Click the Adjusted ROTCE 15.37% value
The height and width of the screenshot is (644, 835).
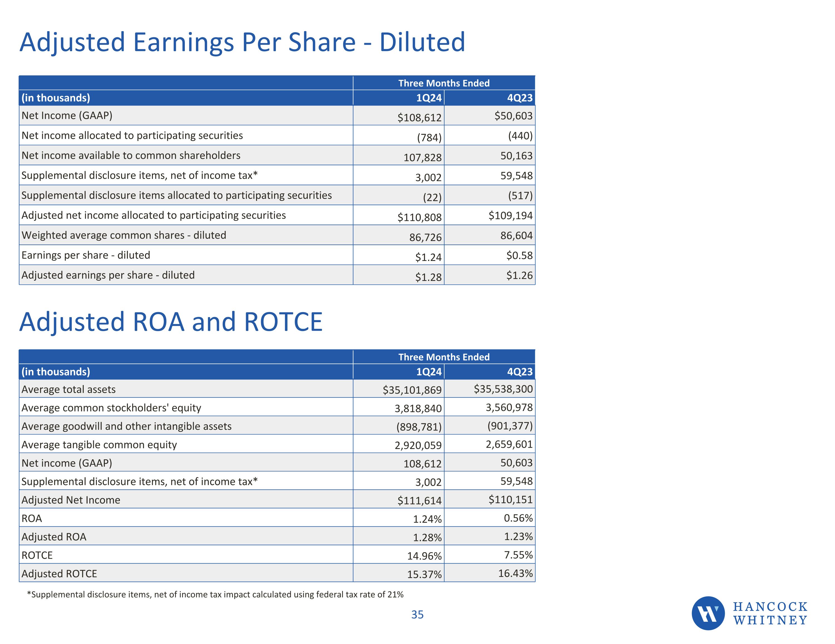(x=424, y=574)
